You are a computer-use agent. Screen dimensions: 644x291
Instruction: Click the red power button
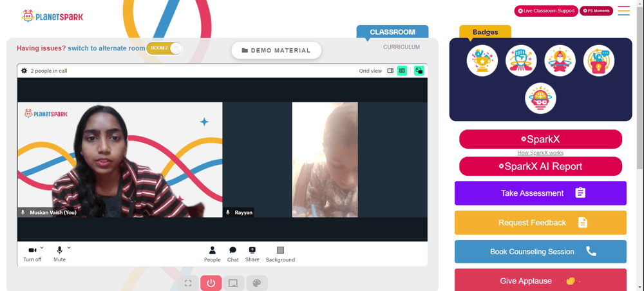coord(211,283)
